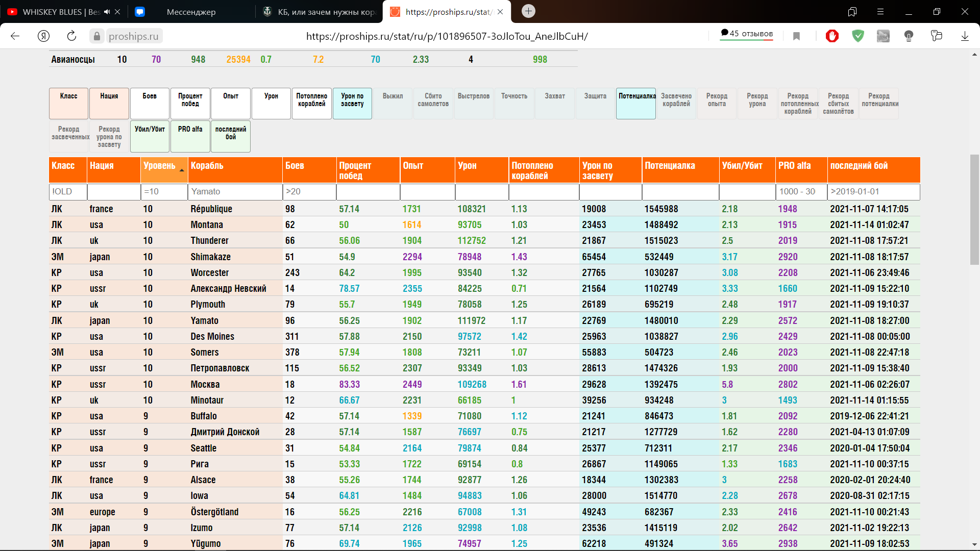Bookmark this page with the bookmark icon
Viewport: 980px width, 551px height.
point(796,36)
